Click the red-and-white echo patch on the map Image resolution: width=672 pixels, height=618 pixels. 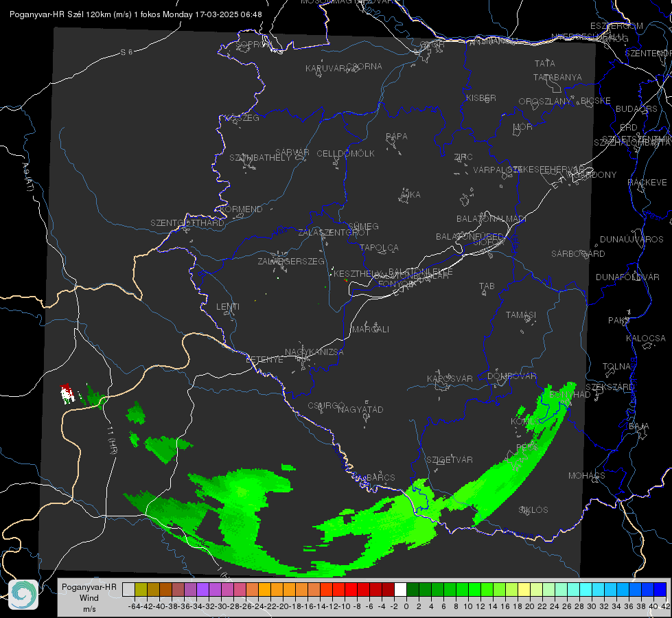(67, 393)
